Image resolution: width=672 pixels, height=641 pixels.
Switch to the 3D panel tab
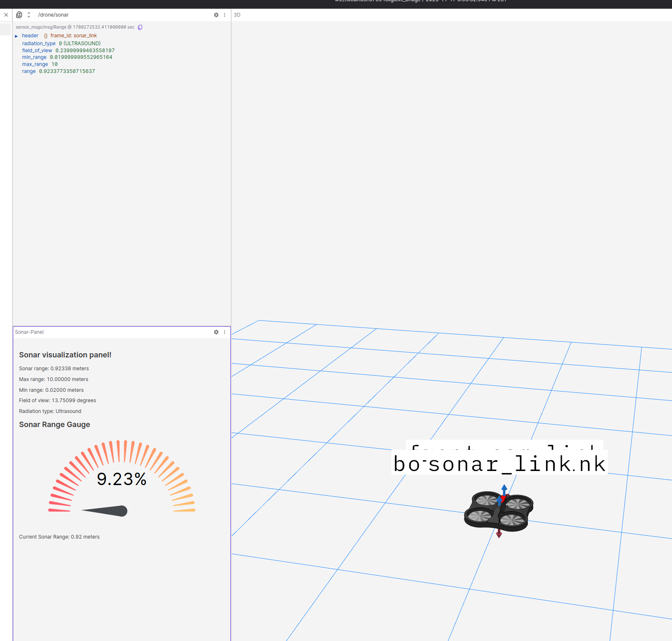coord(237,15)
